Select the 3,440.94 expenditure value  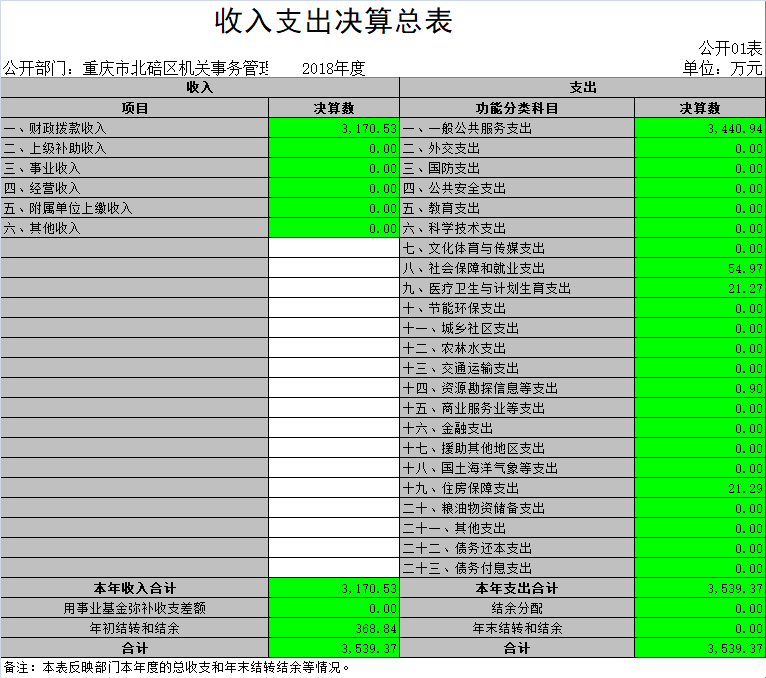tap(735, 128)
